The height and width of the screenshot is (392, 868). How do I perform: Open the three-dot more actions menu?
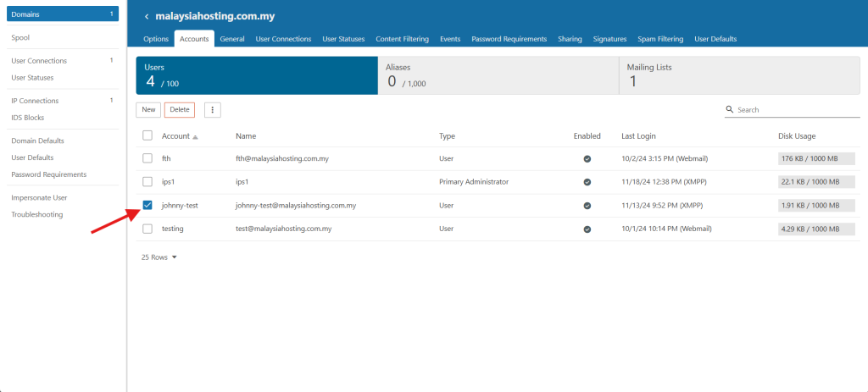[213, 110]
